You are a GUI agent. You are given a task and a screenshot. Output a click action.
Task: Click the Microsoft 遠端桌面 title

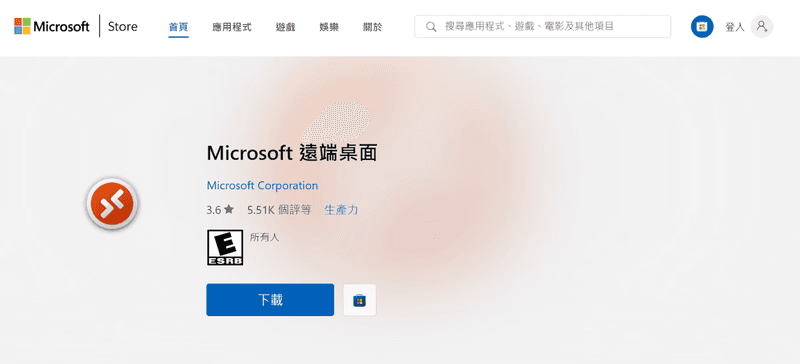tap(292, 153)
